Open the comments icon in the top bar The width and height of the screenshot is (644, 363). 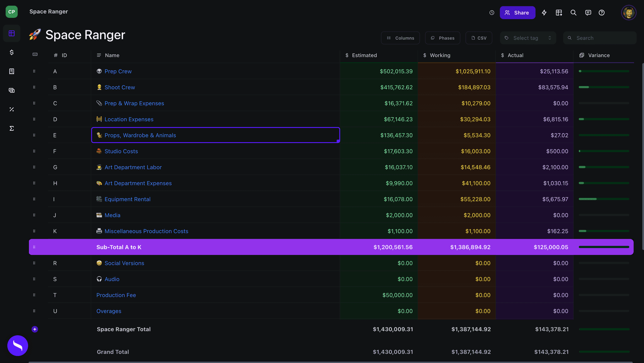[588, 13]
